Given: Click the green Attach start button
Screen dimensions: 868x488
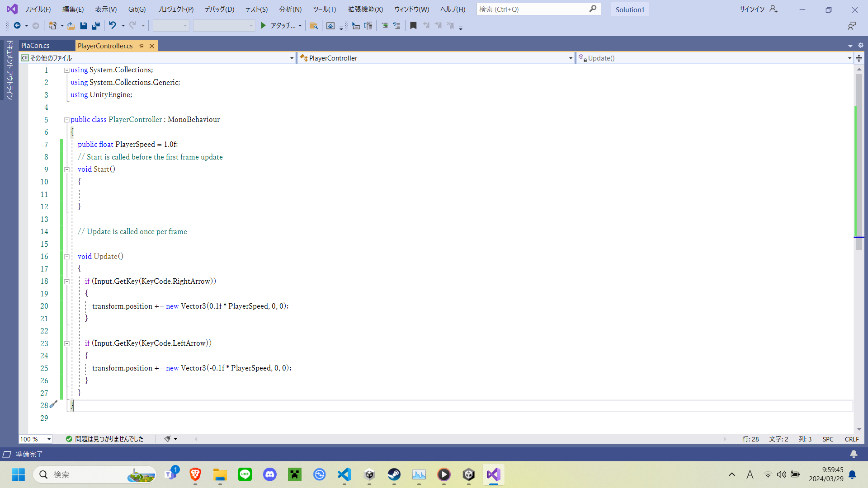Looking at the screenshot, I should pos(264,26).
